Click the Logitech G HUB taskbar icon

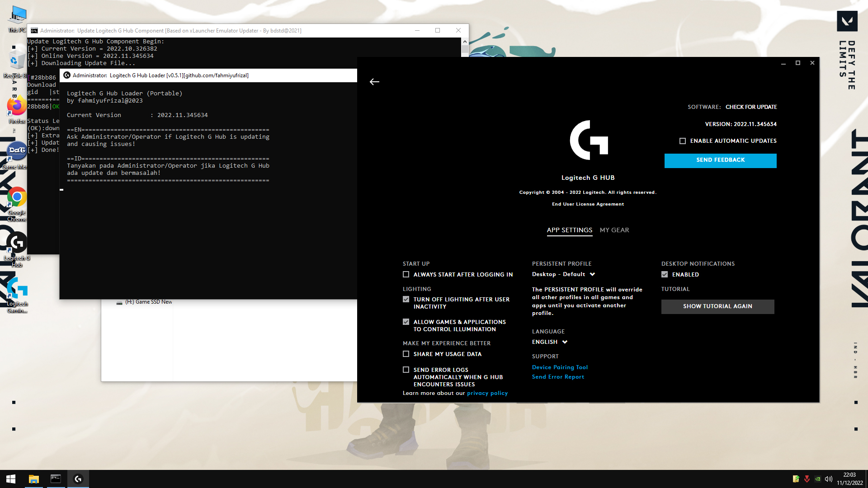point(78,479)
